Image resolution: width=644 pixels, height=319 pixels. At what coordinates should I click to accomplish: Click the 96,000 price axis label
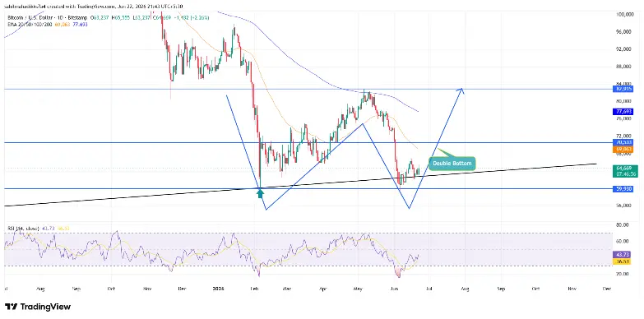pyautogui.click(x=624, y=31)
